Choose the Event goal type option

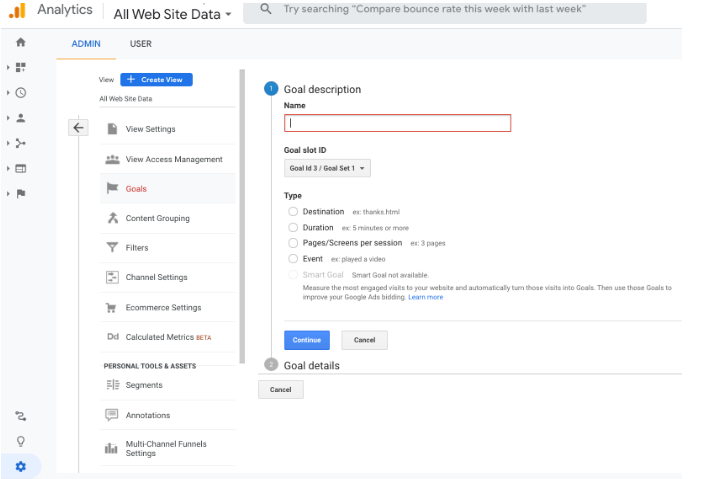click(x=293, y=259)
